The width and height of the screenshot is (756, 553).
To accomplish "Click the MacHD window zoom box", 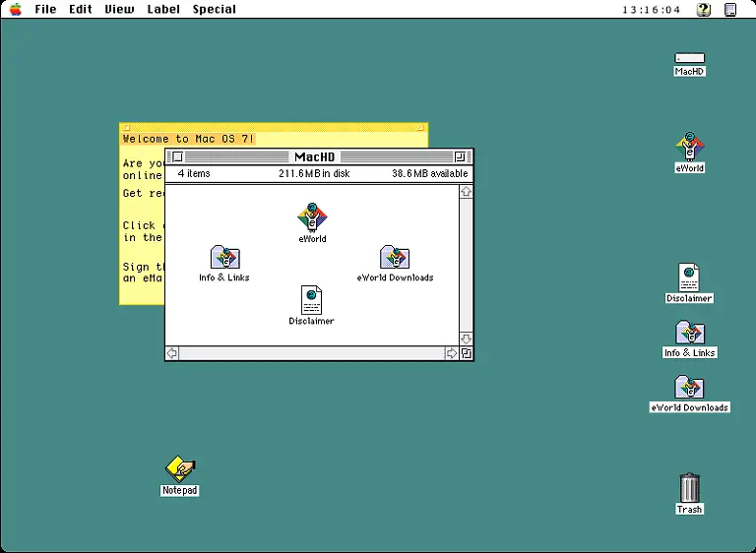I will tap(460, 156).
